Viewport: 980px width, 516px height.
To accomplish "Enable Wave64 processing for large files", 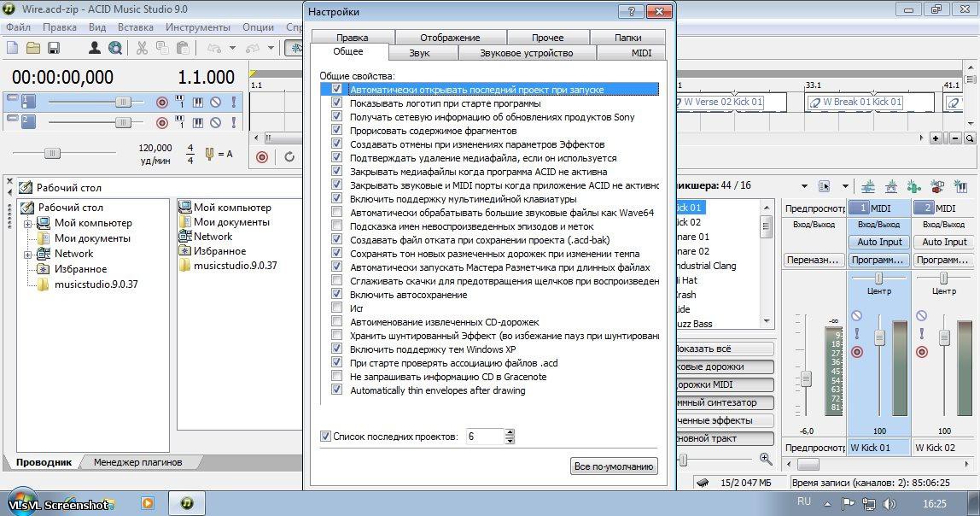I will [337, 213].
